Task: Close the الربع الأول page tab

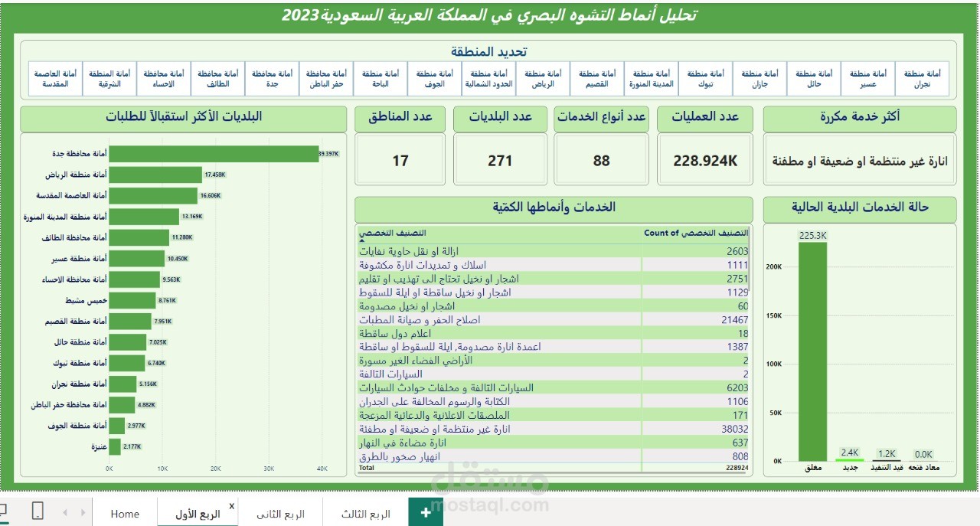Action: (232, 505)
